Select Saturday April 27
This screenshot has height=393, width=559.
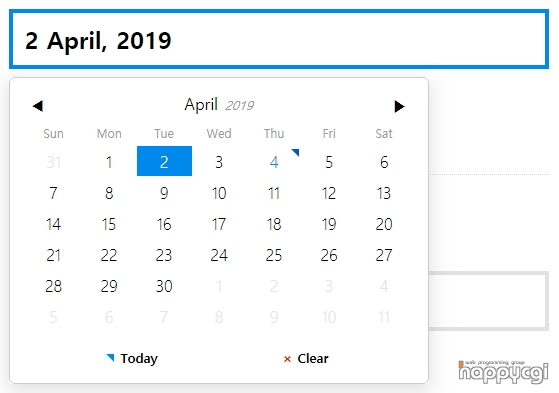tap(384, 255)
